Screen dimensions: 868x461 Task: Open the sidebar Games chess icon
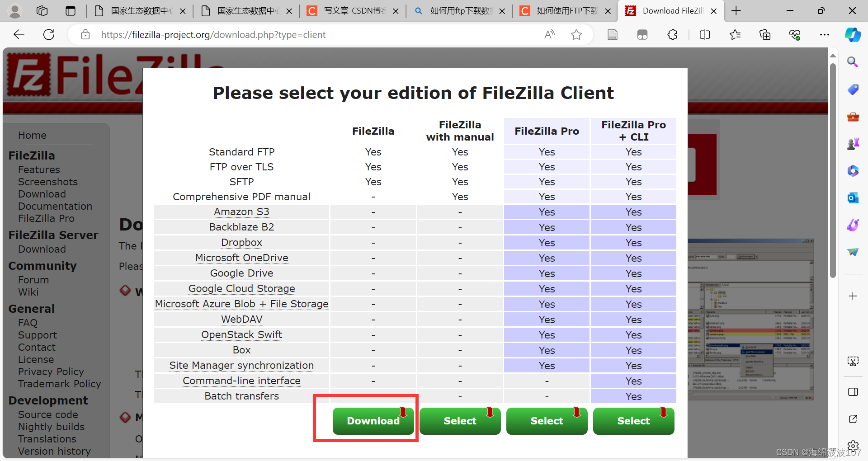pyautogui.click(x=853, y=144)
